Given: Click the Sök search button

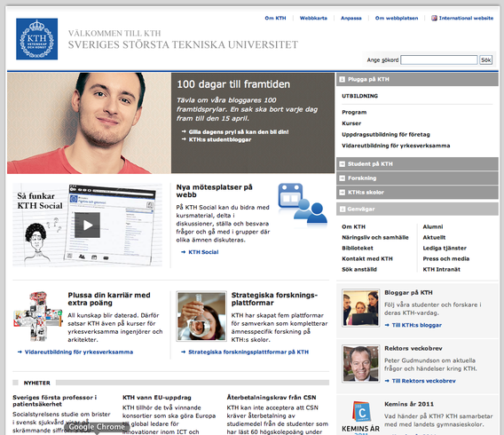Looking at the screenshot, I should tap(485, 59).
